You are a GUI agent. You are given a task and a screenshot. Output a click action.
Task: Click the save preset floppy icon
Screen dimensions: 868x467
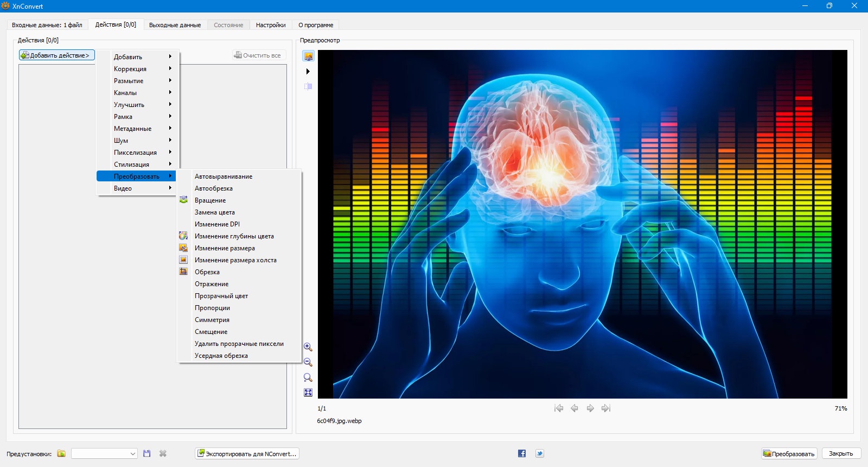pyautogui.click(x=146, y=453)
